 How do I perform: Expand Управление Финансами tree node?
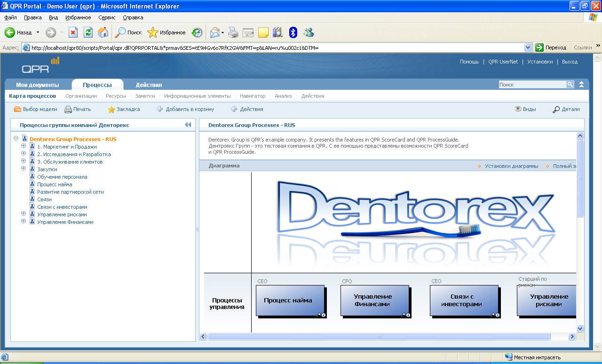tap(24, 222)
